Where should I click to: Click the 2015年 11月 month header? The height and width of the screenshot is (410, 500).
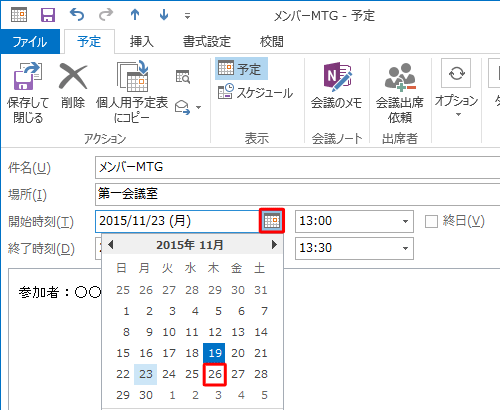pyautogui.click(x=190, y=245)
